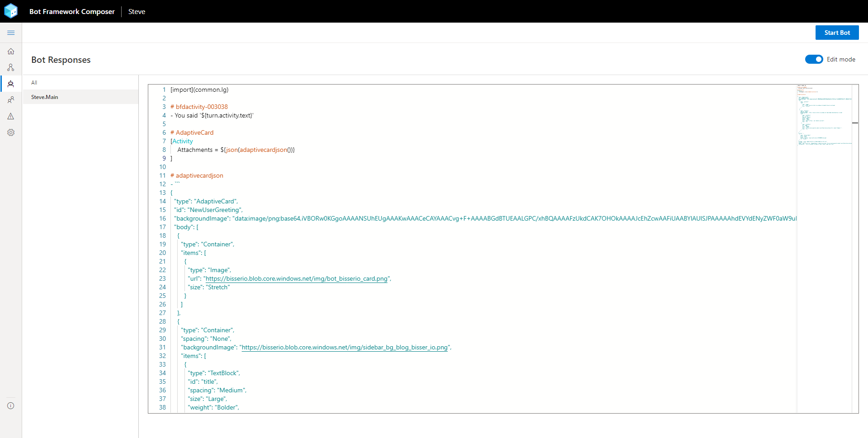The width and height of the screenshot is (868, 438).
Task: Click the '"type": "TextBlock"' line
Action: tap(214, 373)
